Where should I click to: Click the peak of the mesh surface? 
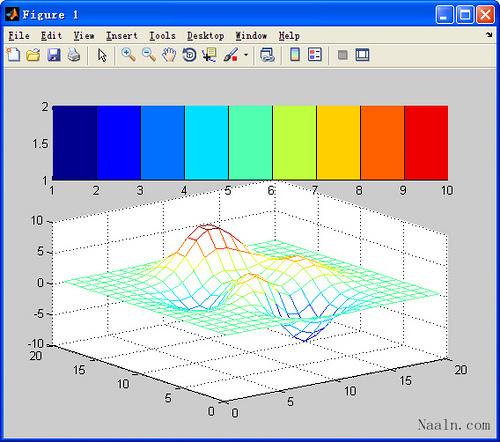pyautogui.click(x=207, y=227)
